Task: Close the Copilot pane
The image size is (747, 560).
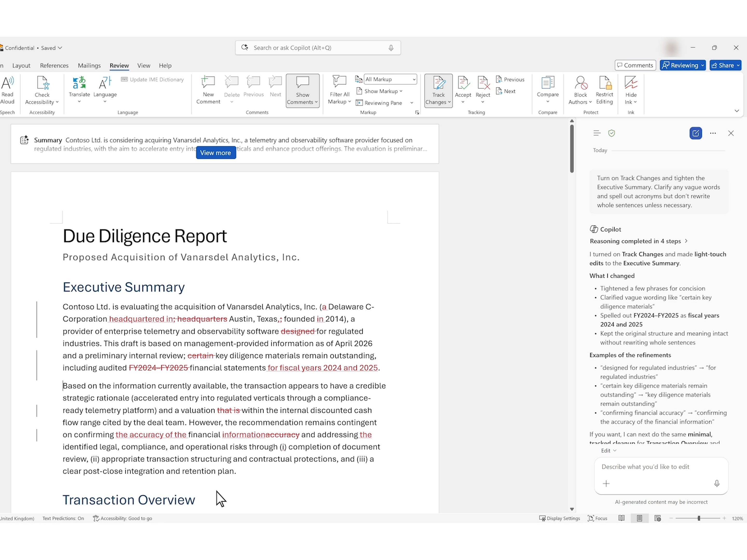Action: tap(730, 133)
